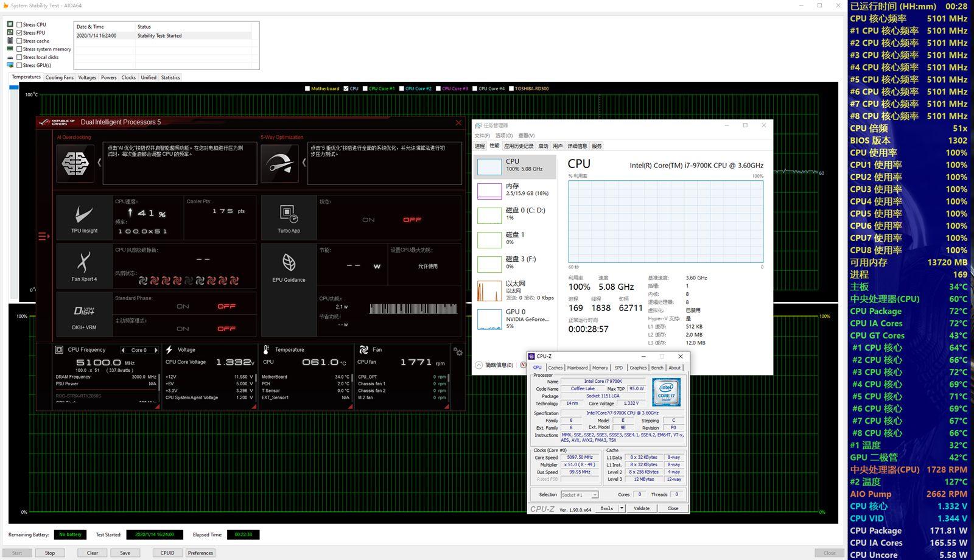
Task: Uncheck the Stress FPU checkbox
Action: 19,33
